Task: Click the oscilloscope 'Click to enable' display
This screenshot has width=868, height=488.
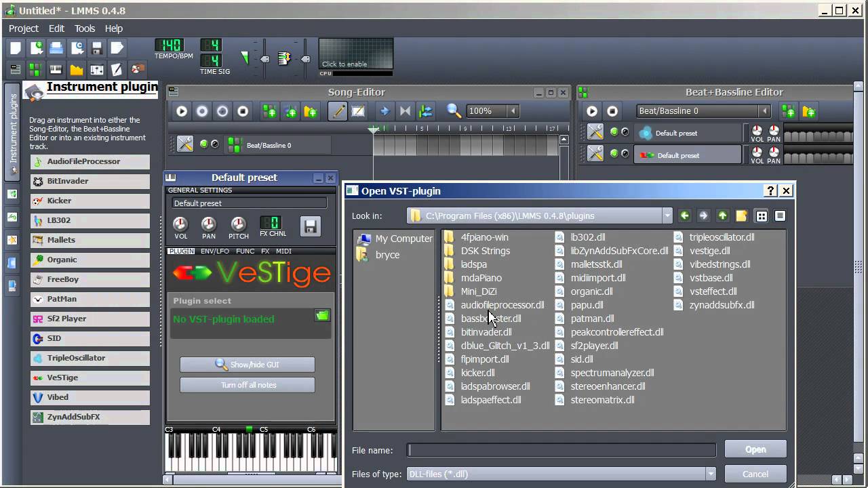Action: click(356, 54)
